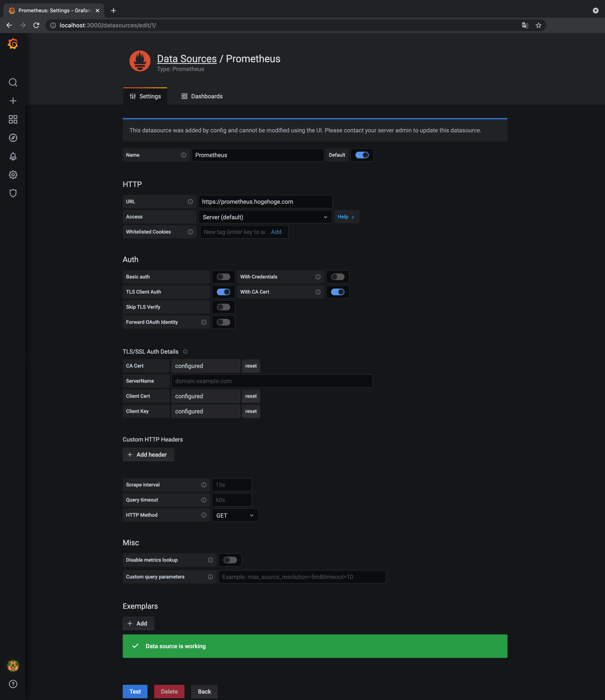
Task: Open the browser profile dropdown arrow
Action: tap(596, 10)
